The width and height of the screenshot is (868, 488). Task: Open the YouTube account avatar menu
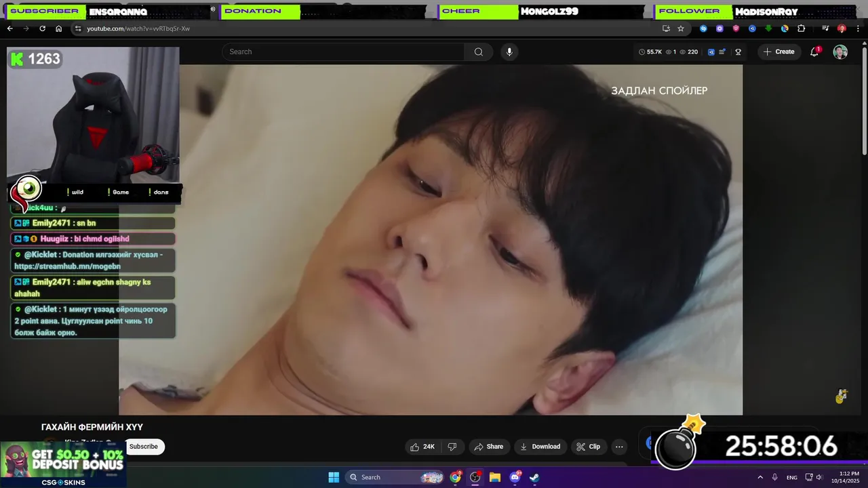point(840,52)
